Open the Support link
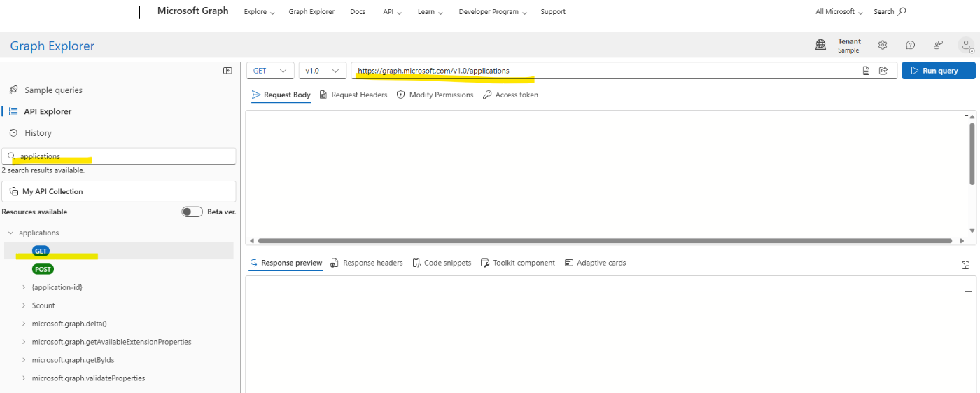 [553, 12]
